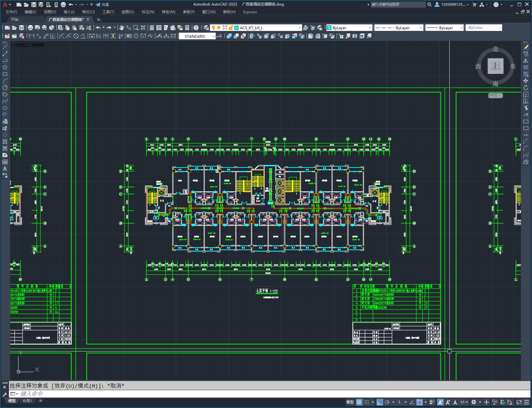Select the Angular Dimension tool

(83, 36)
